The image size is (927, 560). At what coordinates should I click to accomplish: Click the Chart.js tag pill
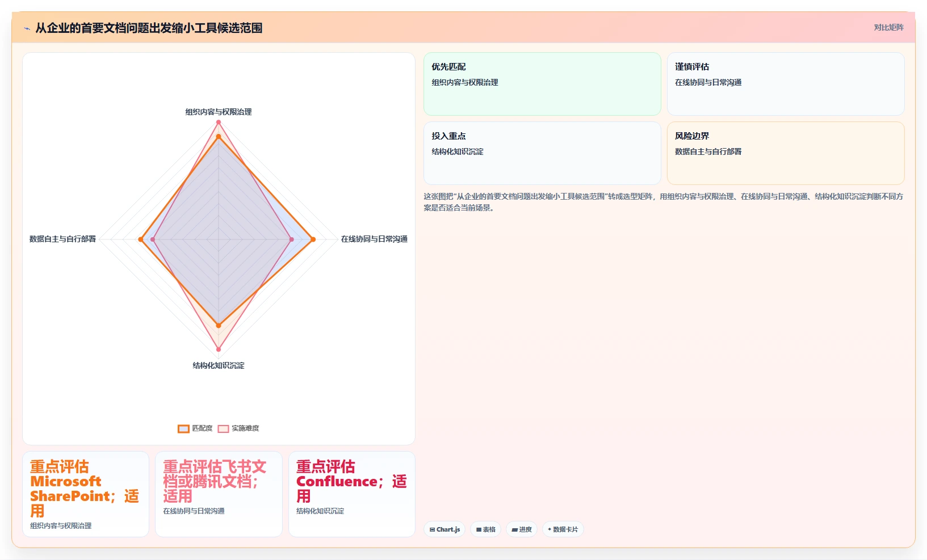tap(444, 529)
